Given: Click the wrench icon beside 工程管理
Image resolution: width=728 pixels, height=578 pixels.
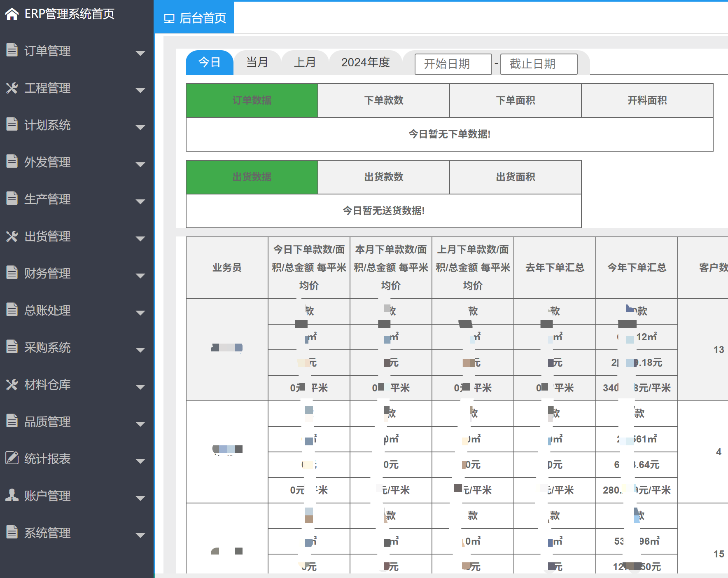Looking at the screenshot, I should 12,88.
